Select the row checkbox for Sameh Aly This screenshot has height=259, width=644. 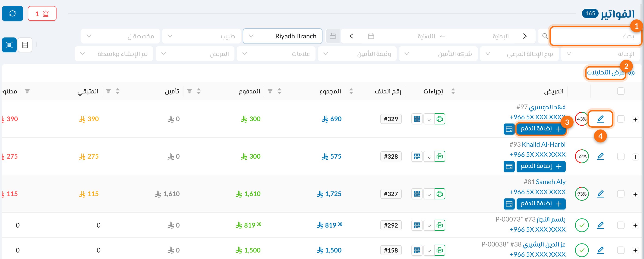621,194
